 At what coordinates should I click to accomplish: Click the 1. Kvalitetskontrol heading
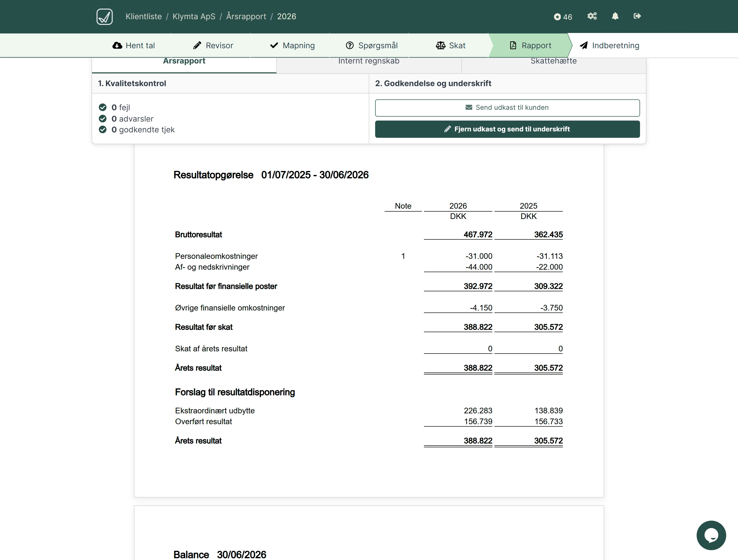coord(132,83)
